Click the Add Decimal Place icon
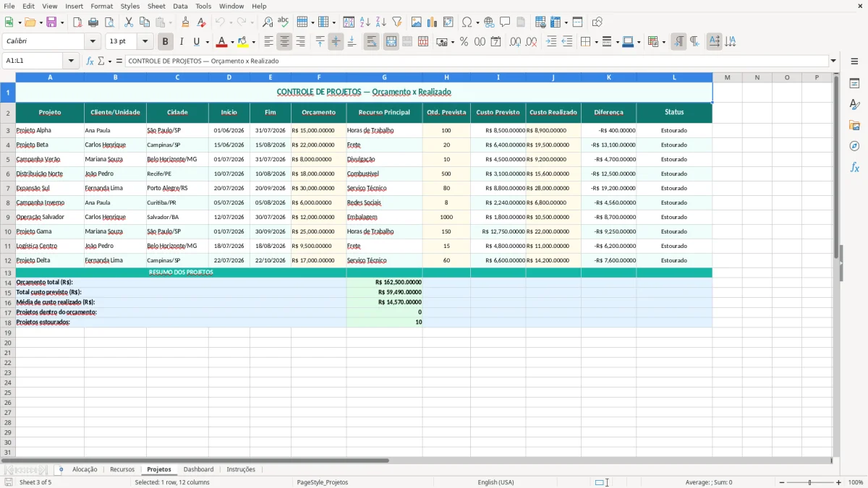Screen dimensions: 868x488 (x=515, y=42)
